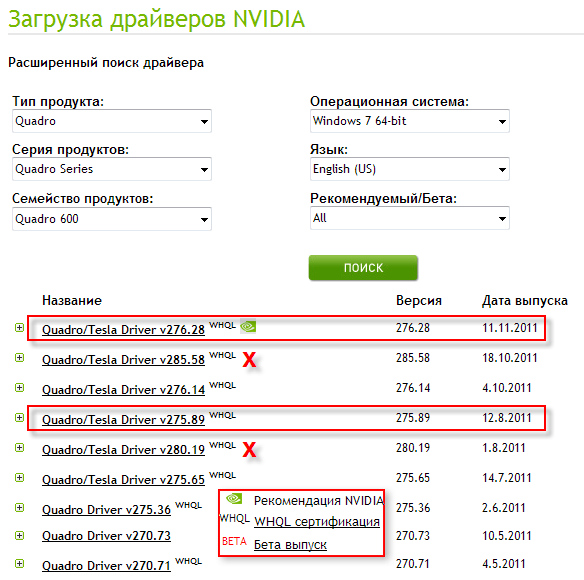Open the Операционная система dropdown (Windows 7 64-bit)
Image resolution: width=584 pixels, height=580 pixels.
(x=410, y=121)
